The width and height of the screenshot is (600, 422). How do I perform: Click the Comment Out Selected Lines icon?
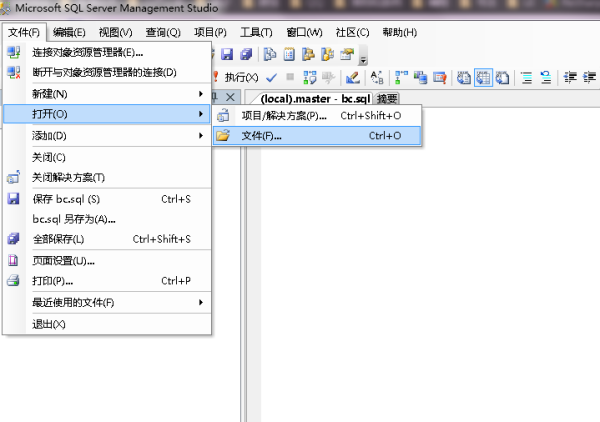[x=527, y=78]
